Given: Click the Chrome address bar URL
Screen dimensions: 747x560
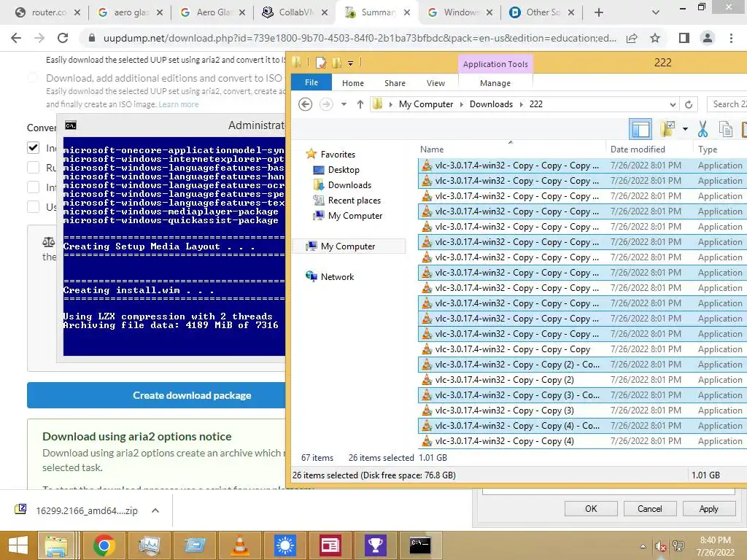Looking at the screenshot, I should [360, 38].
